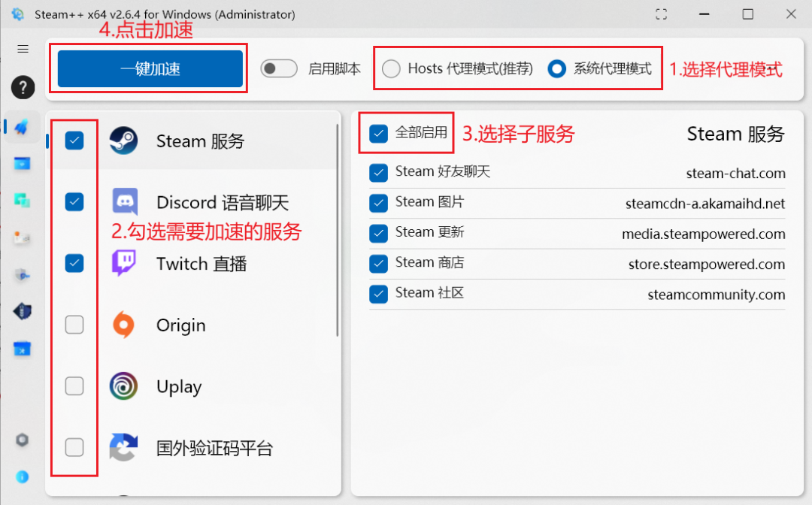Viewport: 812px width, 505px height.
Task: Click the Twitch logo icon
Action: coord(124,263)
